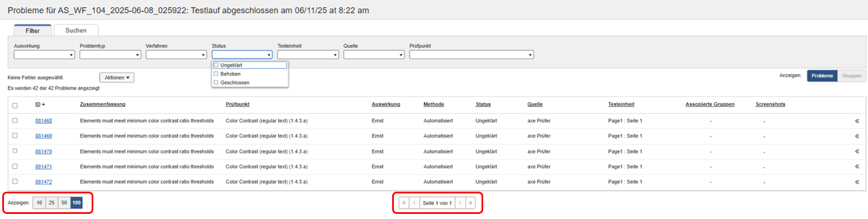The image size is (868, 219).
Task: Open the Auswirkung filter dropdown
Action: pos(44,55)
